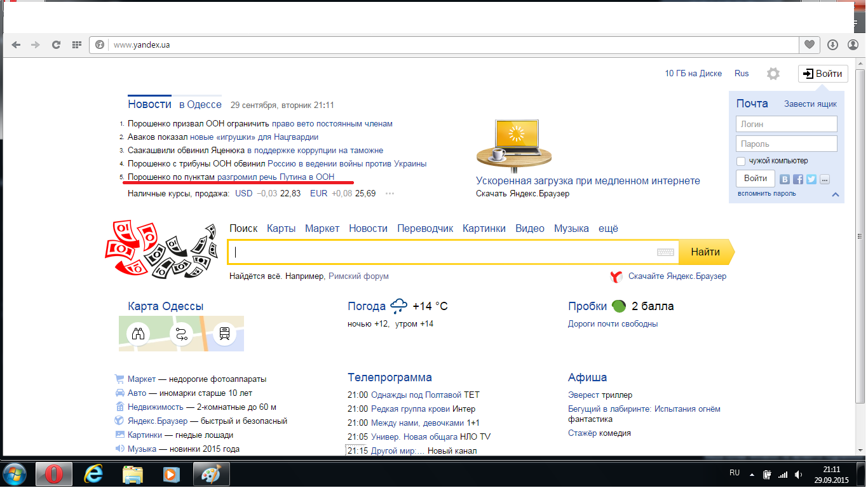Log in via Facebook icon
The image size is (868, 488).
[798, 179]
